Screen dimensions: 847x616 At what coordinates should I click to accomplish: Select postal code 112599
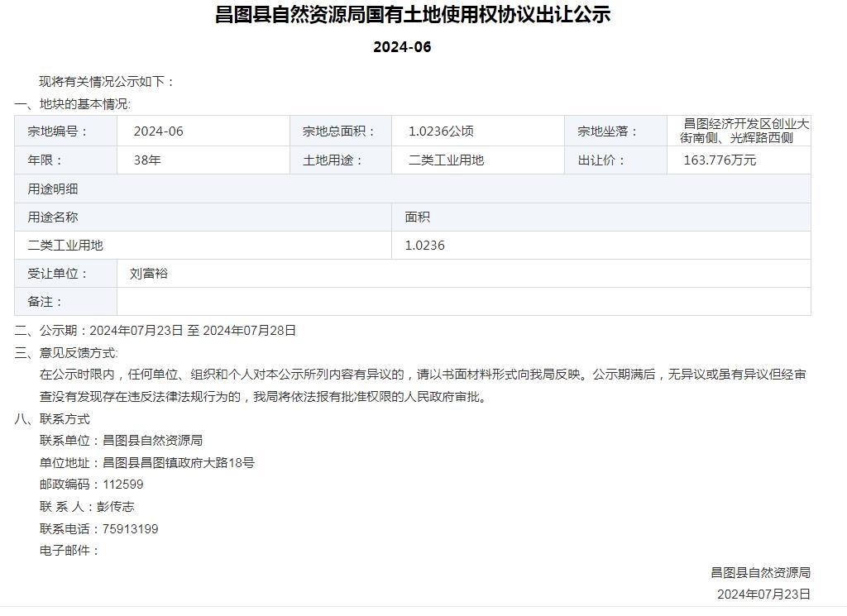point(123,485)
